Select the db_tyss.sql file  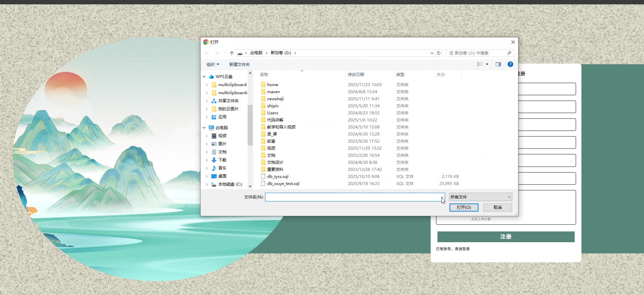278,176
